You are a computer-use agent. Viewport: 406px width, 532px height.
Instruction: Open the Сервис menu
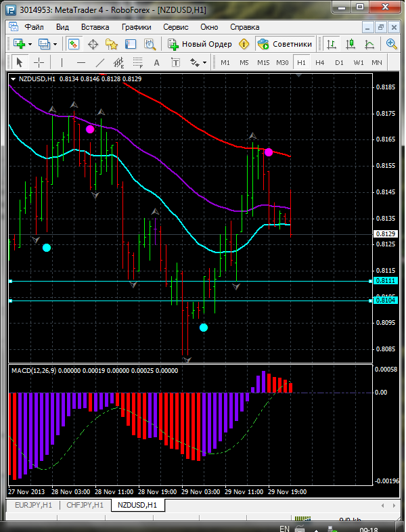[x=176, y=27]
